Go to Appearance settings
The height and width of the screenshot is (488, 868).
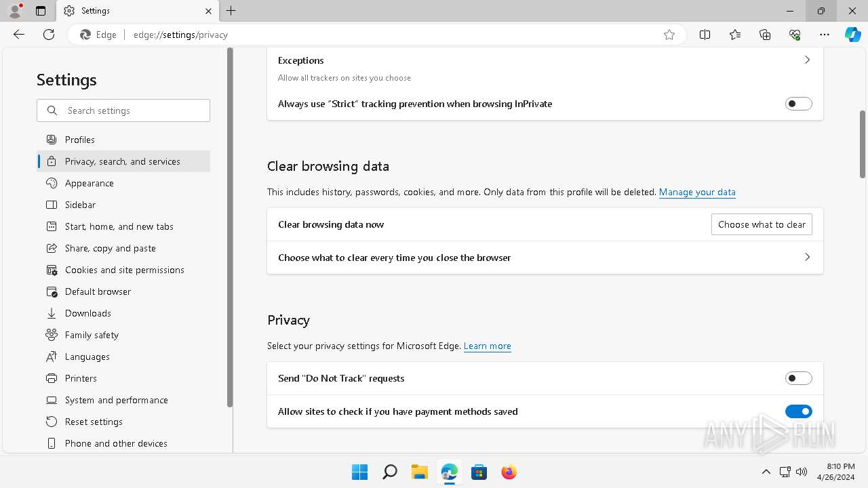tap(123, 183)
